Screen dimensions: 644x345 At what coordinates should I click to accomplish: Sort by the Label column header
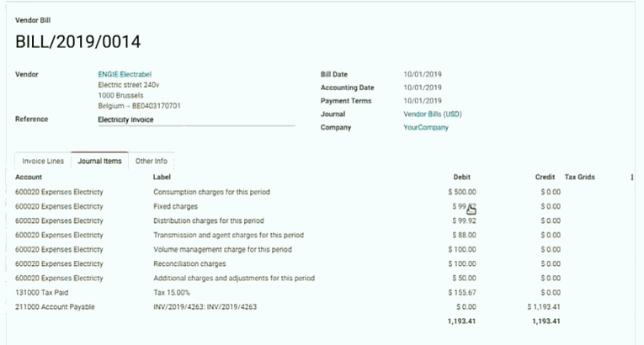coord(162,178)
